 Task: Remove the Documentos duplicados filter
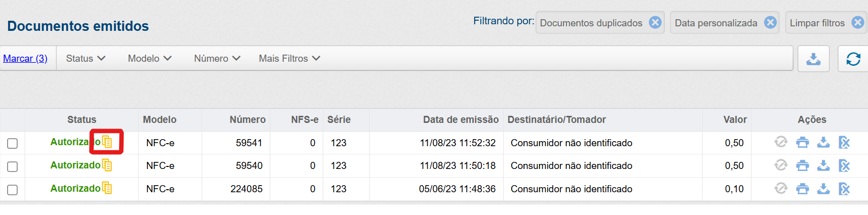pos(655,23)
